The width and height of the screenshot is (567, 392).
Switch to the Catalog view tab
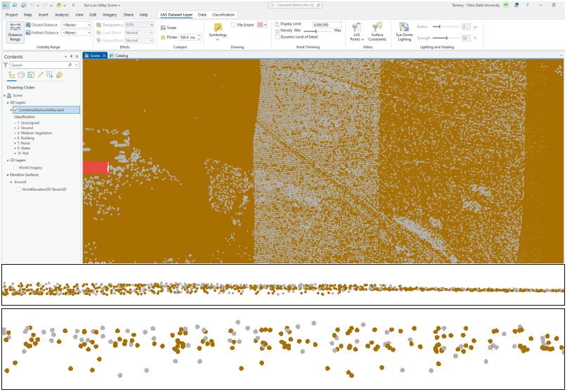[119, 55]
